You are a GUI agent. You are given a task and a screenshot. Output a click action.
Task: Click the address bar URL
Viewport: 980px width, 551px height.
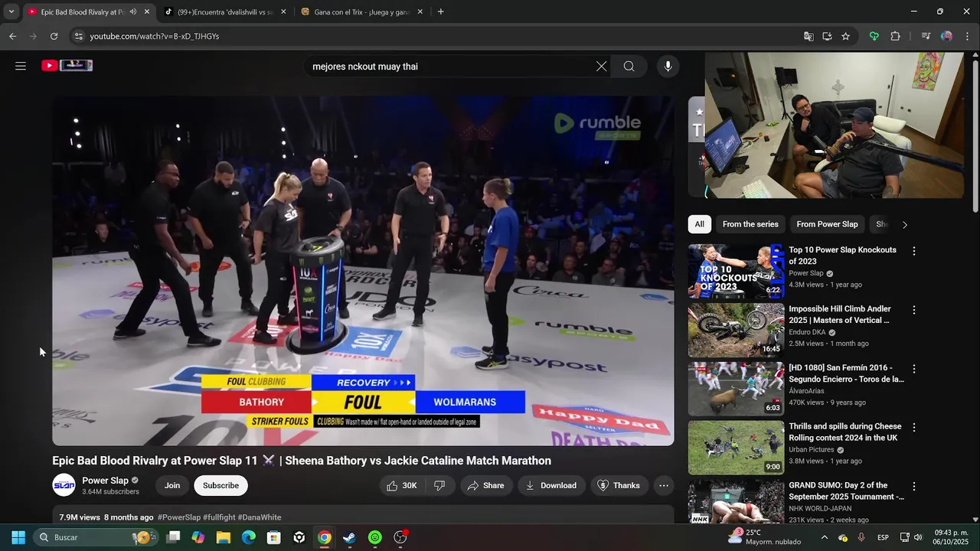[x=155, y=36]
